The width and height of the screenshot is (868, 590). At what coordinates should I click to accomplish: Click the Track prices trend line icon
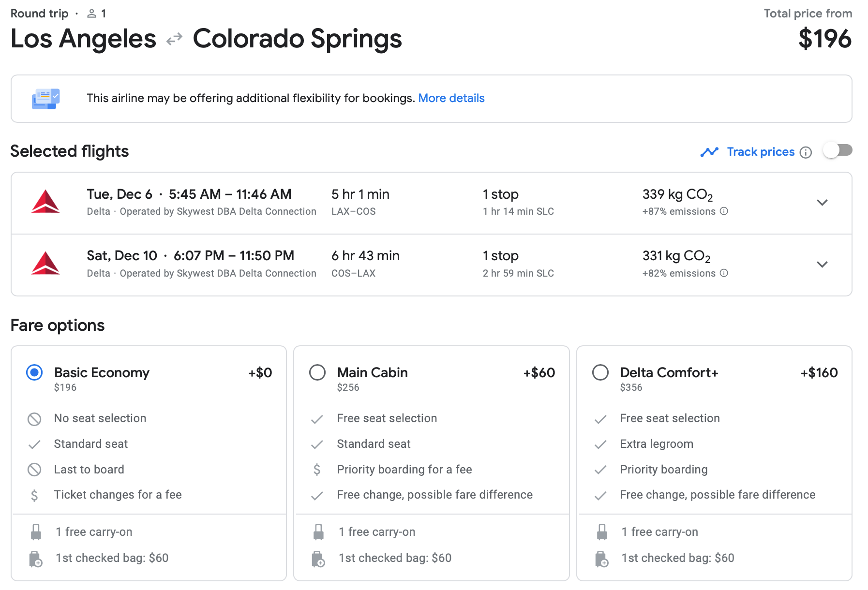709,152
